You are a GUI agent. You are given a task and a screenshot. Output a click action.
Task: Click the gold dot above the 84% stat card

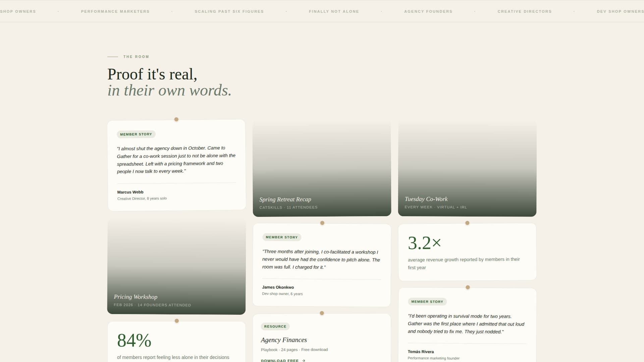[176, 320]
